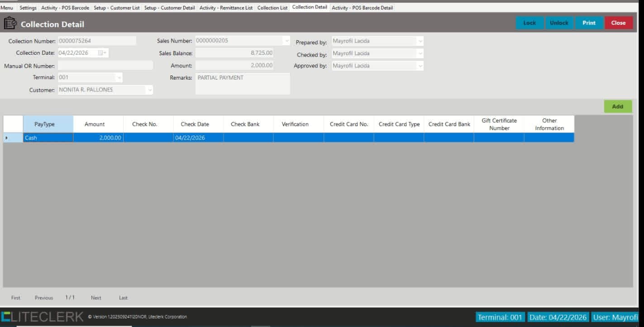Click the Collection Number field

coord(97,41)
